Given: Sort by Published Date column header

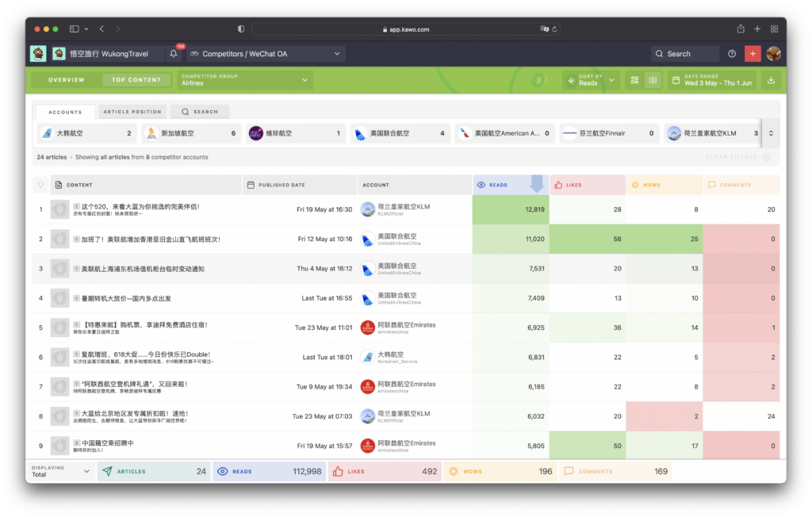Looking at the screenshot, I should click(299, 185).
